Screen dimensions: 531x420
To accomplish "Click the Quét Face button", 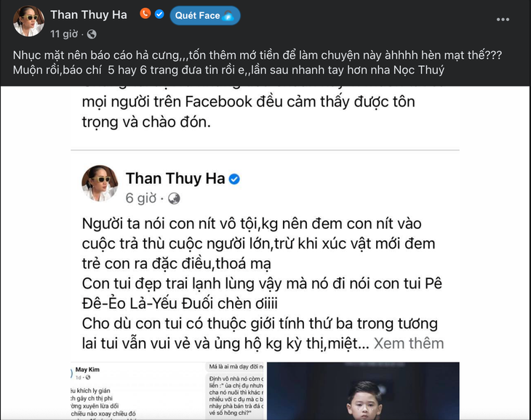I will click(x=205, y=15).
